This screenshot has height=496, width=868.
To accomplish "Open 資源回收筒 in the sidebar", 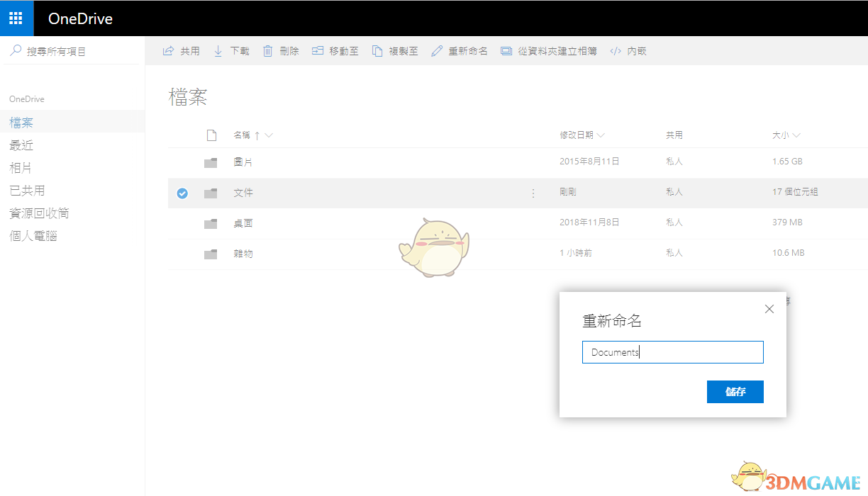I will tap(39, 213).
